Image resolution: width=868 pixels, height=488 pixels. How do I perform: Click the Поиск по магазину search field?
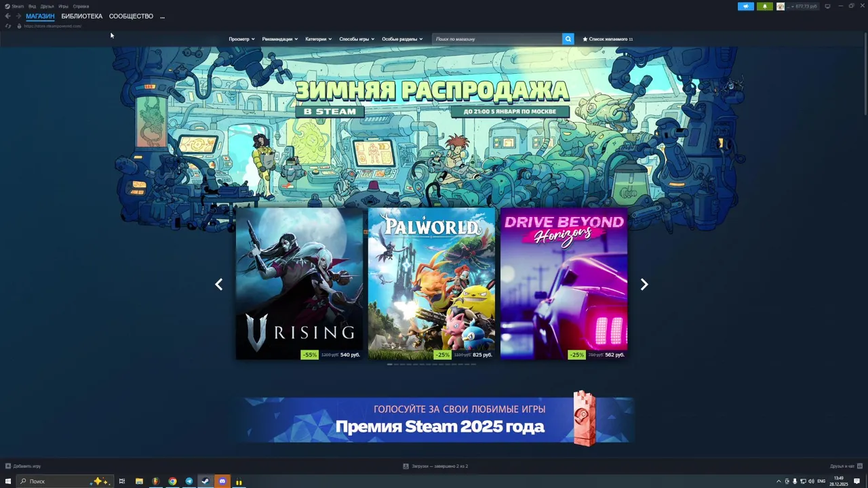[x=497, y=39]
